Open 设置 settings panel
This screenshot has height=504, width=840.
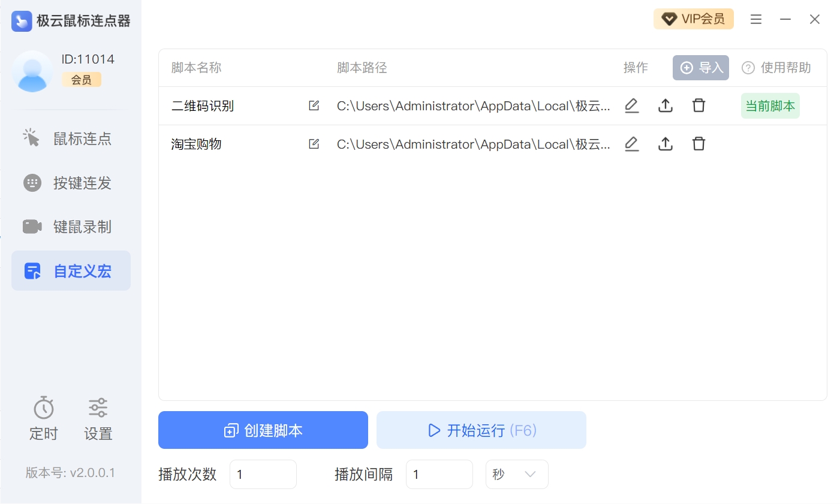click(x=98, y=418)
